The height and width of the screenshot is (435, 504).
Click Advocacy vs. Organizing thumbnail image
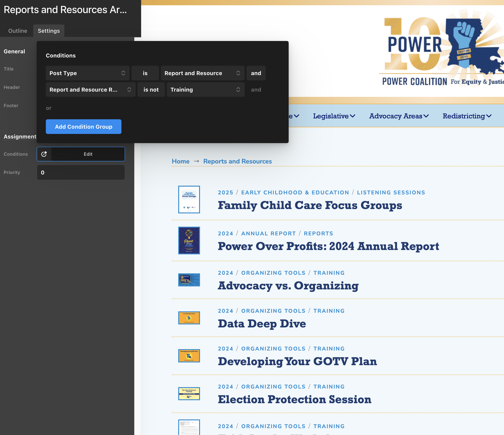189,280
